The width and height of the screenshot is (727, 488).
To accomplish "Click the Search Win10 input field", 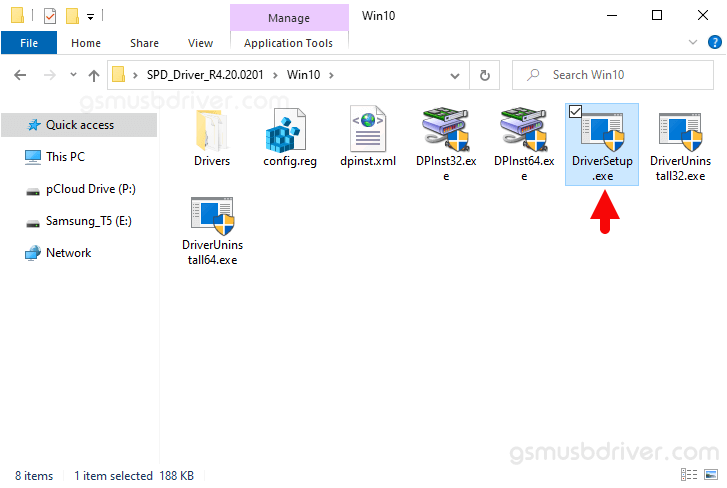I will [612, 75].
